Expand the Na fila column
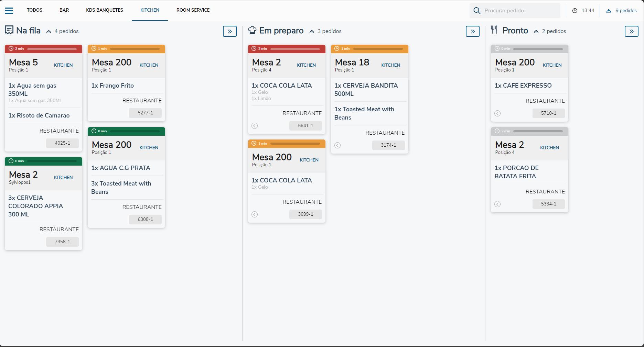Screen dimensions: 644x347 (x=229, y=31)
